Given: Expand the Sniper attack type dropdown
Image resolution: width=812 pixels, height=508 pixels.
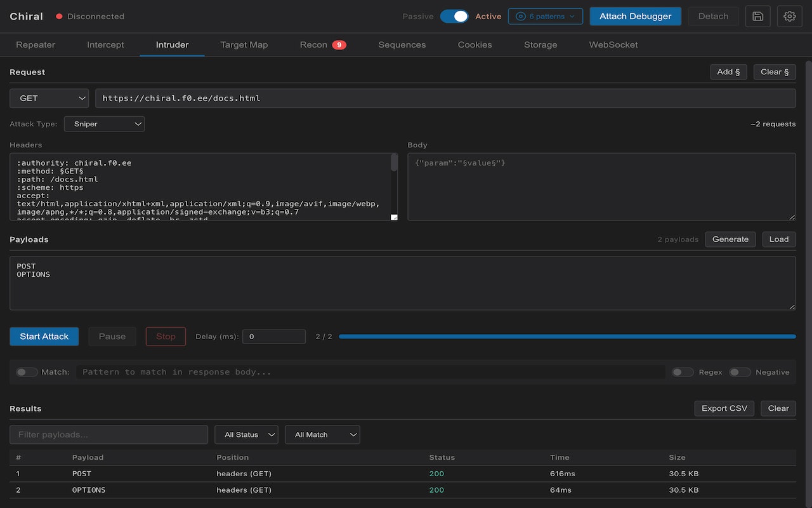Looking at the screenshot, I should click(x=105, y=124).
